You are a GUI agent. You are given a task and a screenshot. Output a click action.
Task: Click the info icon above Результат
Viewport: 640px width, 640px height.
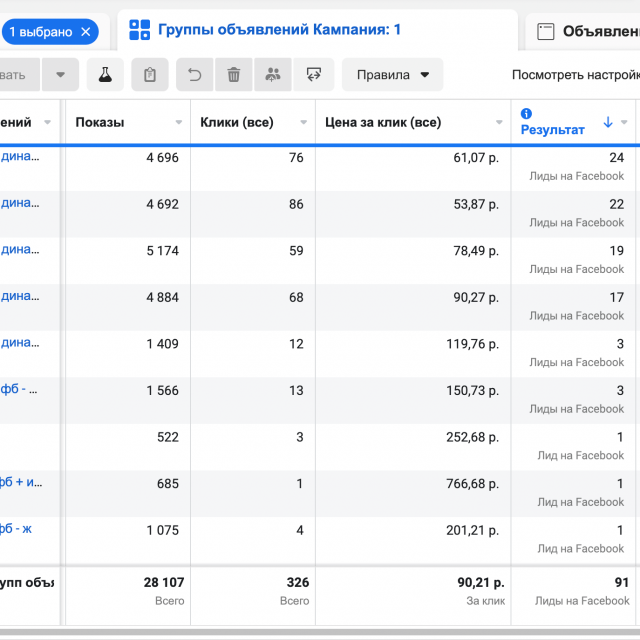point(527,114)
